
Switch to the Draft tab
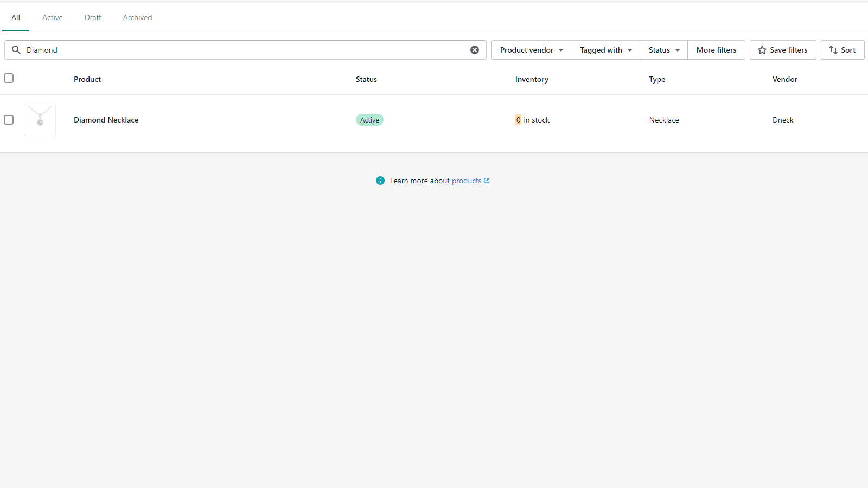pyautogui.click(x=93, y=17)
